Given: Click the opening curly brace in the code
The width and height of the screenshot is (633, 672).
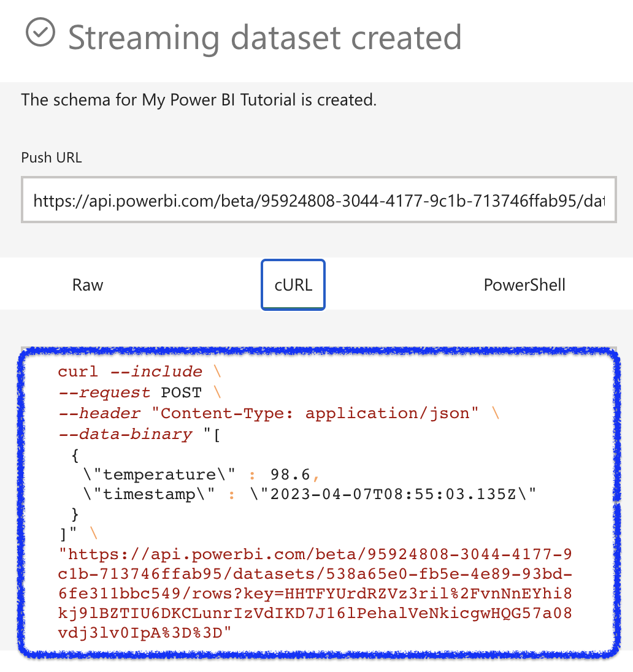Looking at the screenshot, I should point(75,454).
